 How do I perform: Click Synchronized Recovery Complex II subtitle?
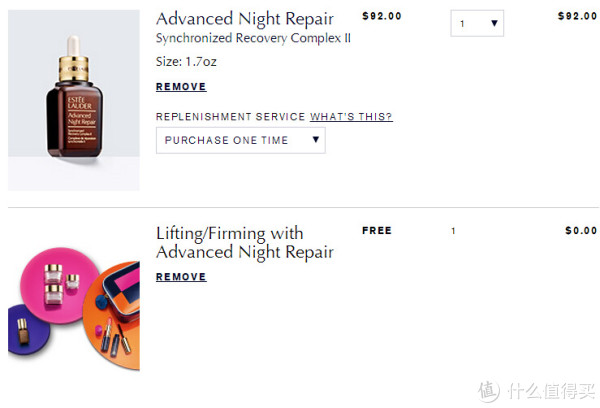pyautogui.click(x=253, y=38)
